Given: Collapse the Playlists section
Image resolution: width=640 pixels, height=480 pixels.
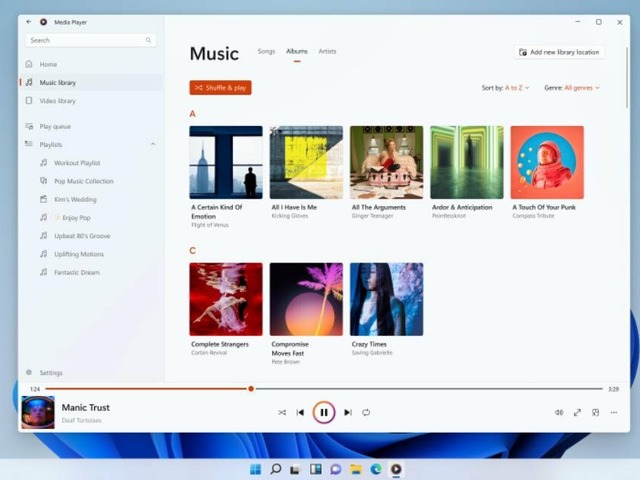Looking at the screenshot, I should pos(153,145).
